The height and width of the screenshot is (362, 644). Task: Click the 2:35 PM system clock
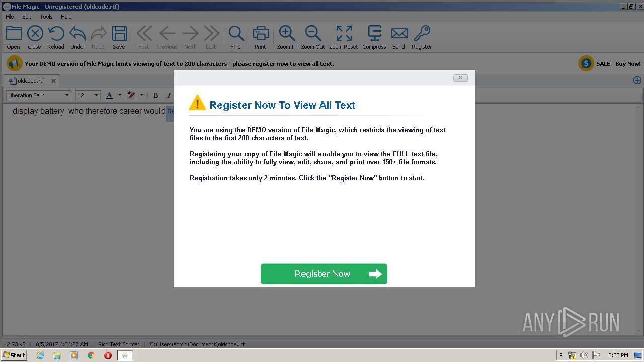point(618,355)
